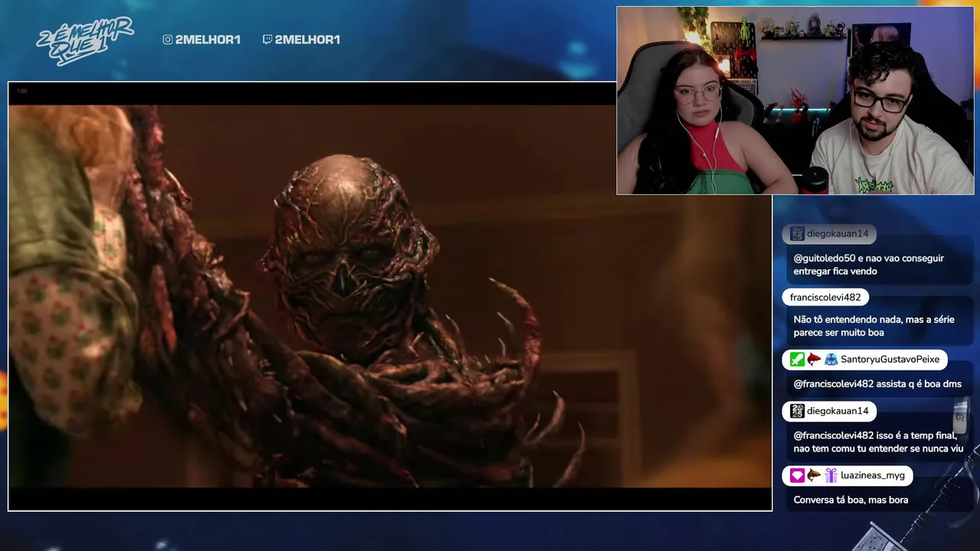Click the 2025 badge above the @guitoledo50 message
This screenshot has height=551, width=980.
[797, 233]
